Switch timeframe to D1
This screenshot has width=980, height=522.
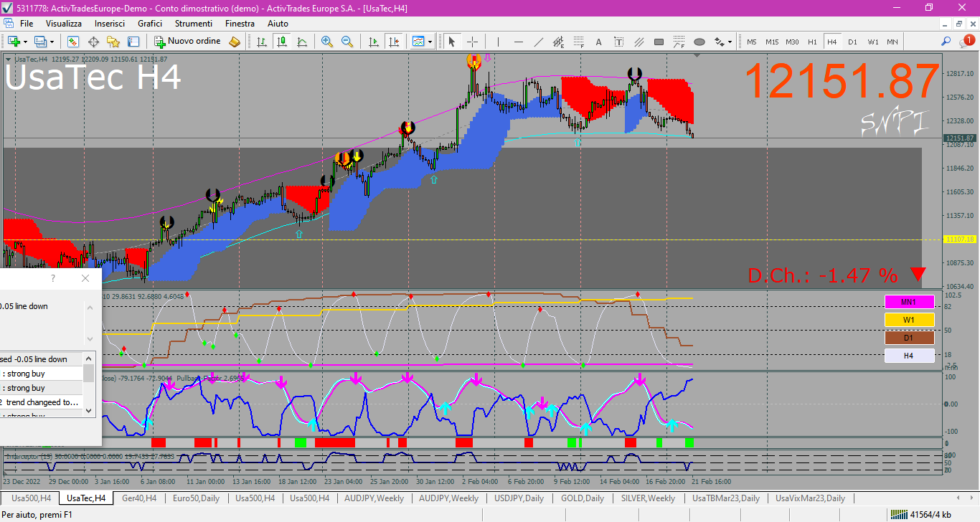pos(852,42)
